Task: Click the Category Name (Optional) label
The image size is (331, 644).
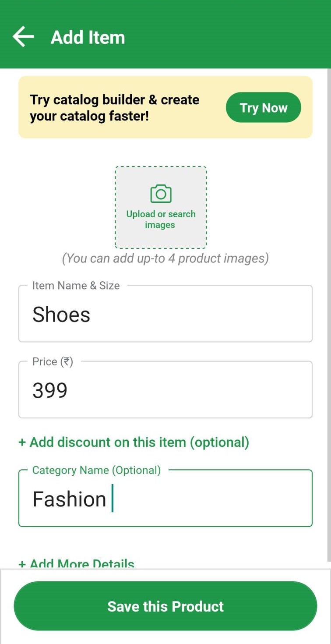Action: click(x=96, y=471)
